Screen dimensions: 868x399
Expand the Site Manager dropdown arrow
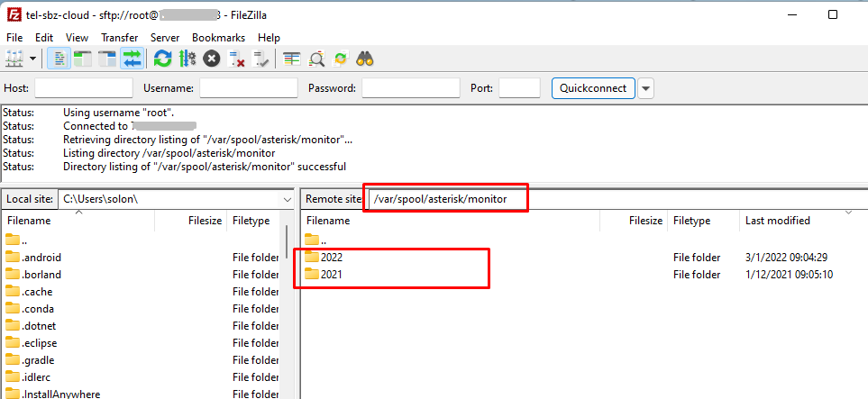33,59
